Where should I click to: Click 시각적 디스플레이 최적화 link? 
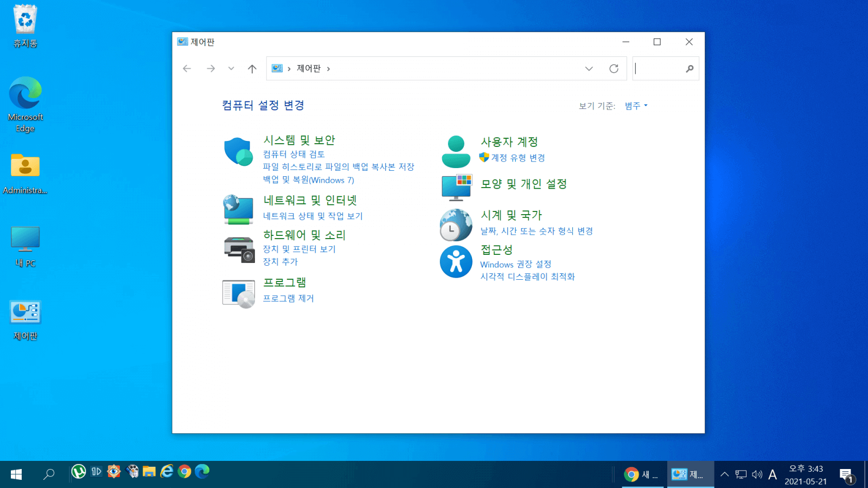pyautogui.click(x=527, y=277)
